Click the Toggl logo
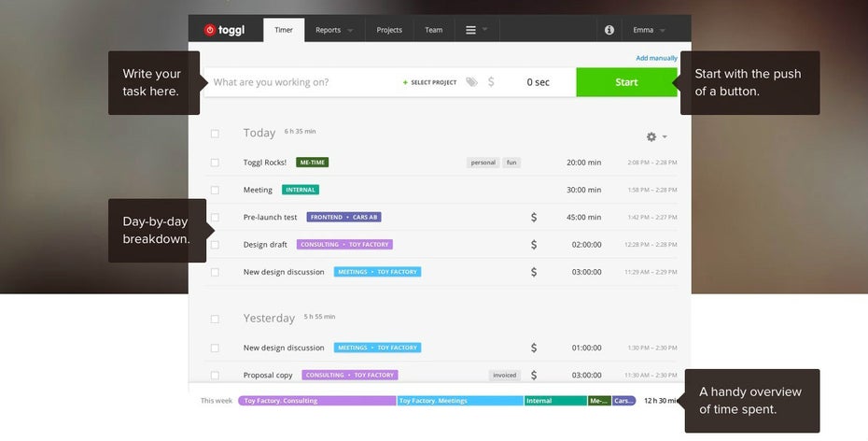This screenshot has width=868, height=441. tap(224, 30)
